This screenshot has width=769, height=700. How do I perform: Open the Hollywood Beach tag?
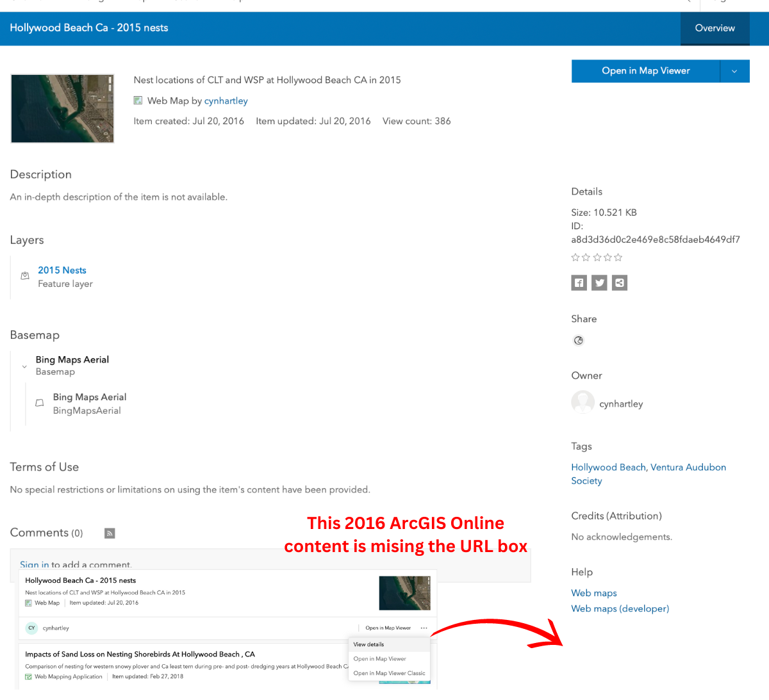[608, 468]
